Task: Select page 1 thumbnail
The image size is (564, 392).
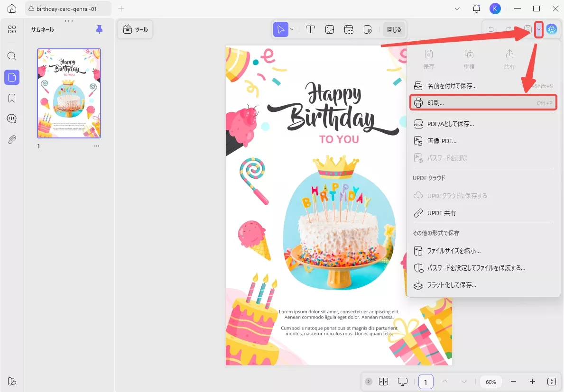Action: pyautogui.click(x=69, y=93)
